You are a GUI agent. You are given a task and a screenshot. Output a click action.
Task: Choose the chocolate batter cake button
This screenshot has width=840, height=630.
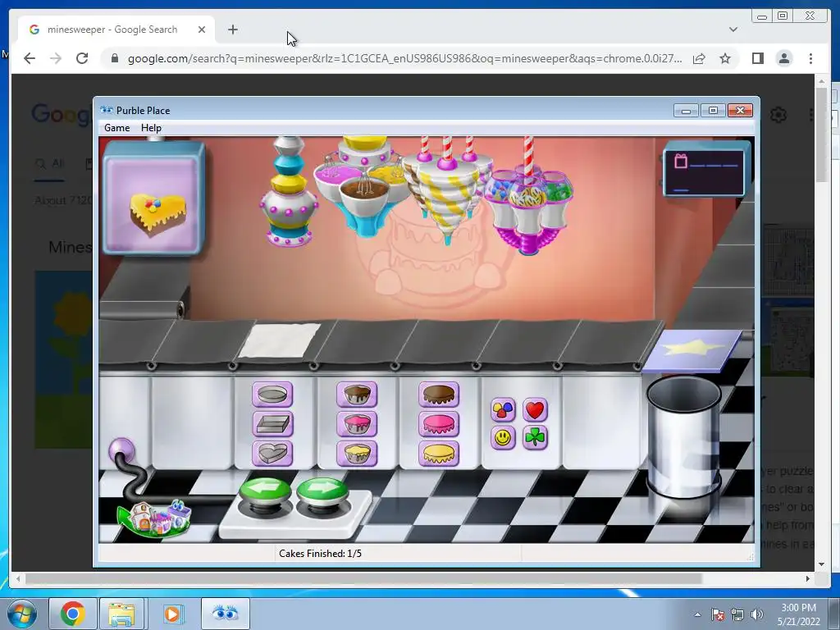(357, 395)
